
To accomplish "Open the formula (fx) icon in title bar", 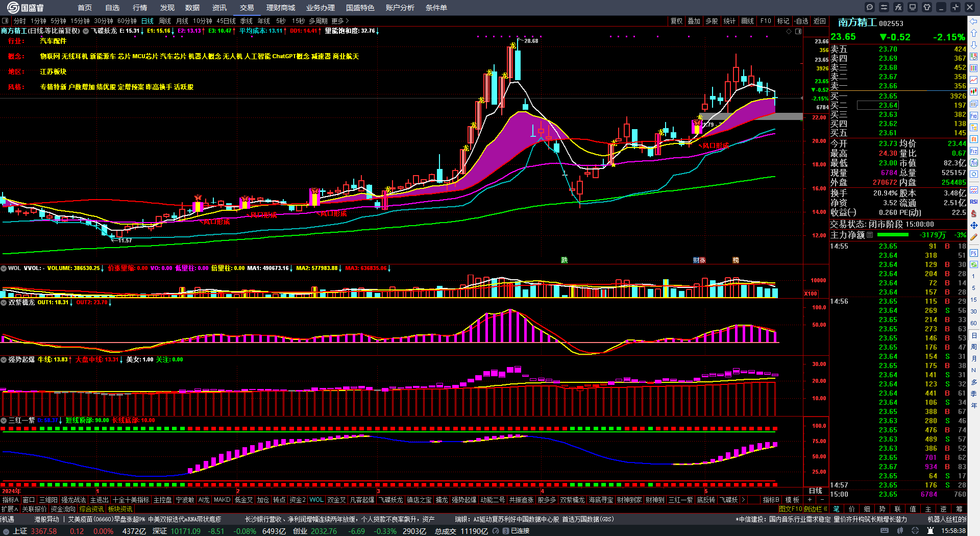I will click(898, 7).
